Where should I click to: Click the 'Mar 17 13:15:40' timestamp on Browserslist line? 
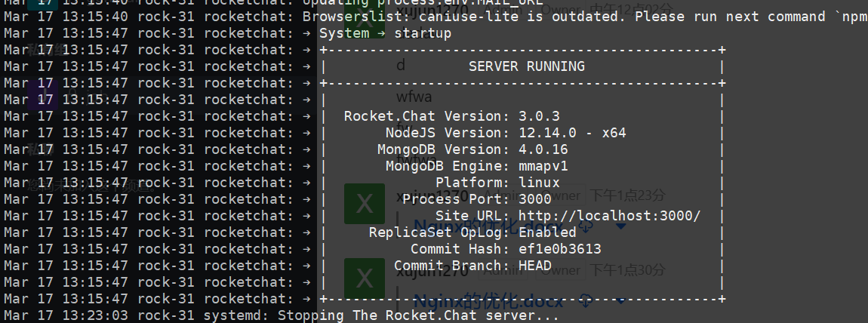click(x=66, y=17)
